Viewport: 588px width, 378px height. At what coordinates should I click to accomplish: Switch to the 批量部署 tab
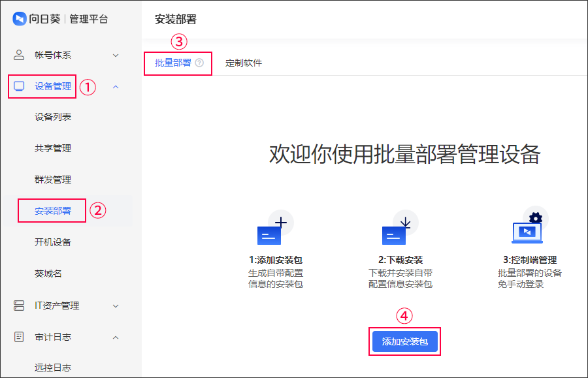pos(173,63)
